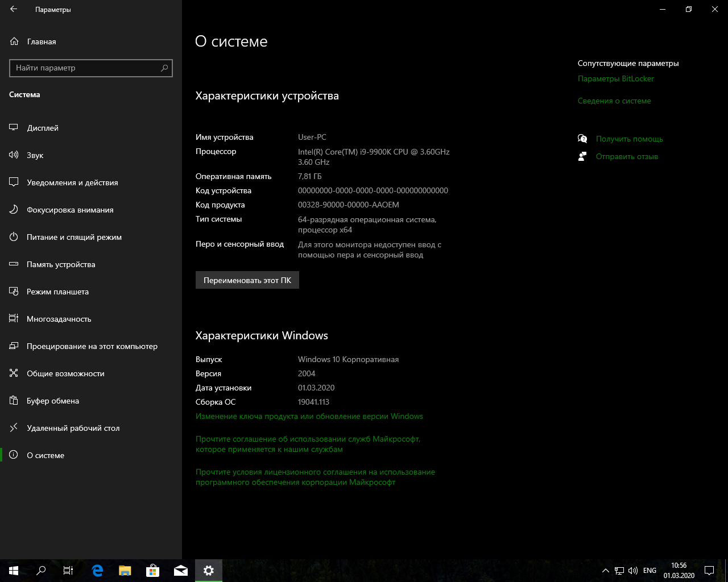The image size is (728, 582).
Task: Open Дисплей settings
Action: [x=91, y=128]
